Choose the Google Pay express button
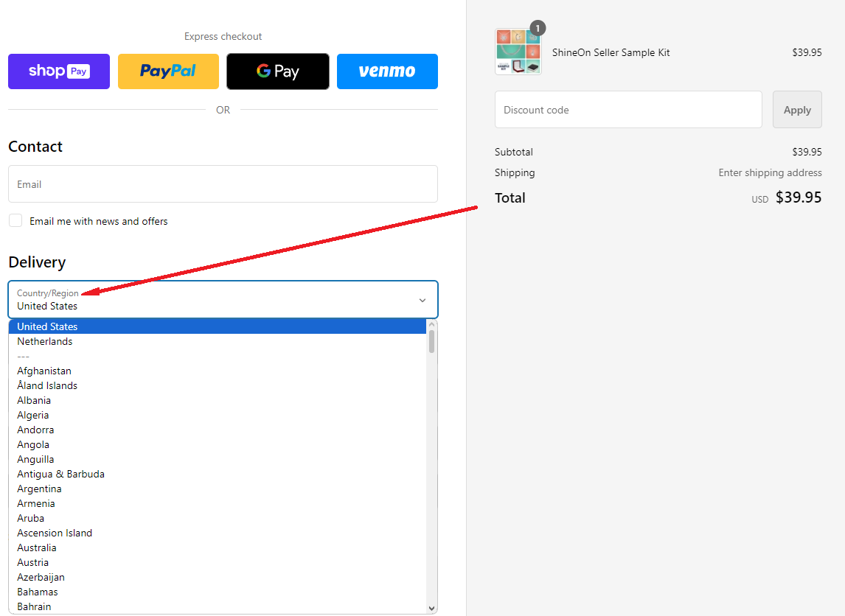The width and height of the screenshot is (845, 616). point(277,71)
